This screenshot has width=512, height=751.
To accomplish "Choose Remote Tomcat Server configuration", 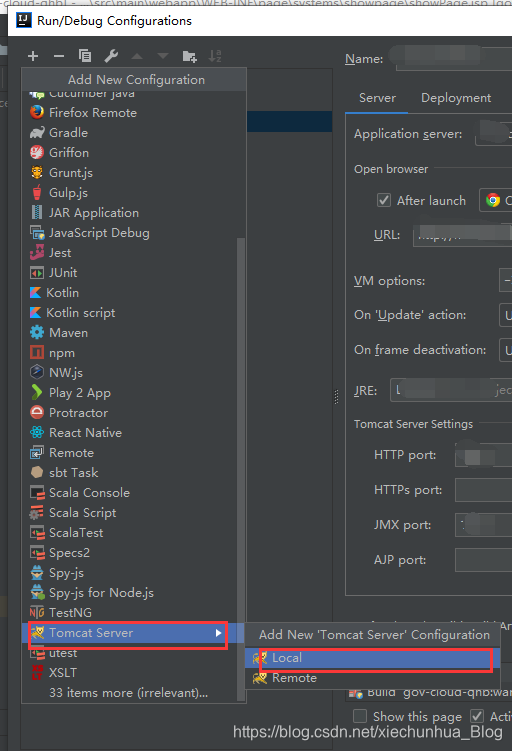I will coord(373,678).
